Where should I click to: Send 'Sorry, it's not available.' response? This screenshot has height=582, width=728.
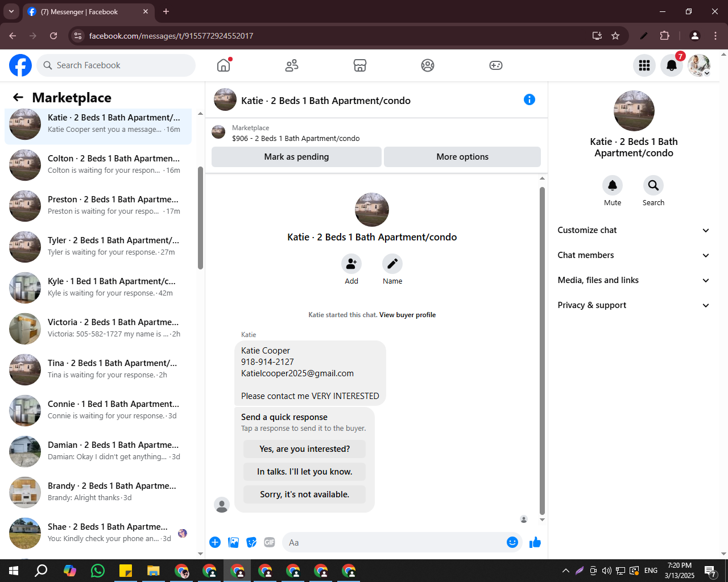point(305,494)
